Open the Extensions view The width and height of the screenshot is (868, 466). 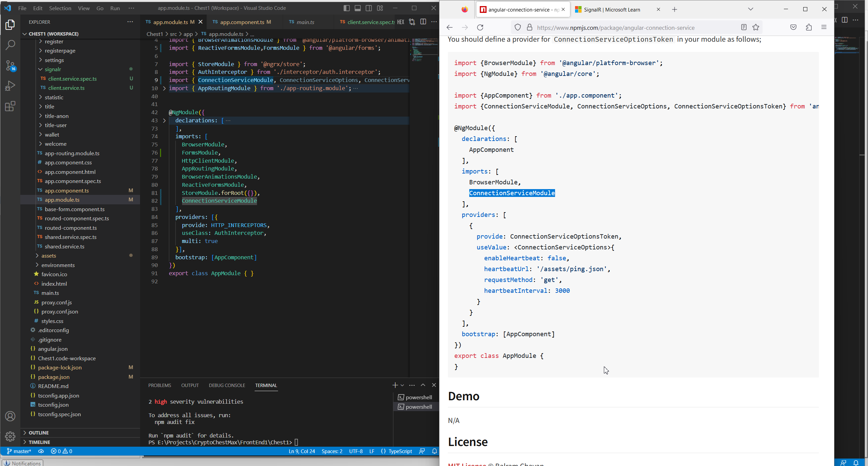10,106
